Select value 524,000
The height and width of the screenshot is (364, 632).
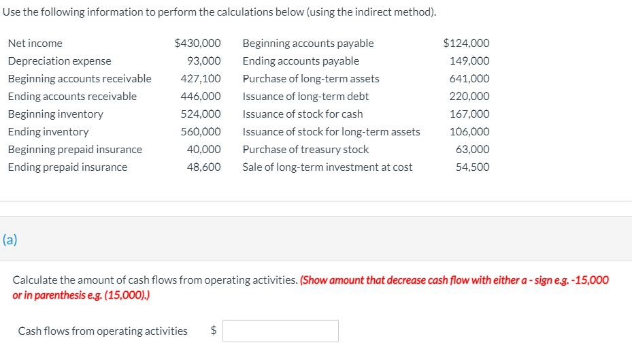(x=201, y=114)
